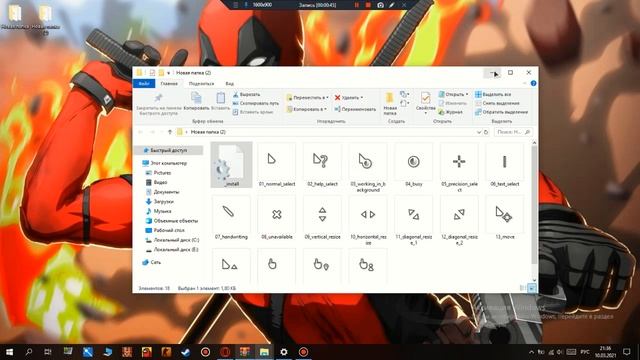
Task: Click the up-directory arrow in address bar
Action: coord(170,132)
